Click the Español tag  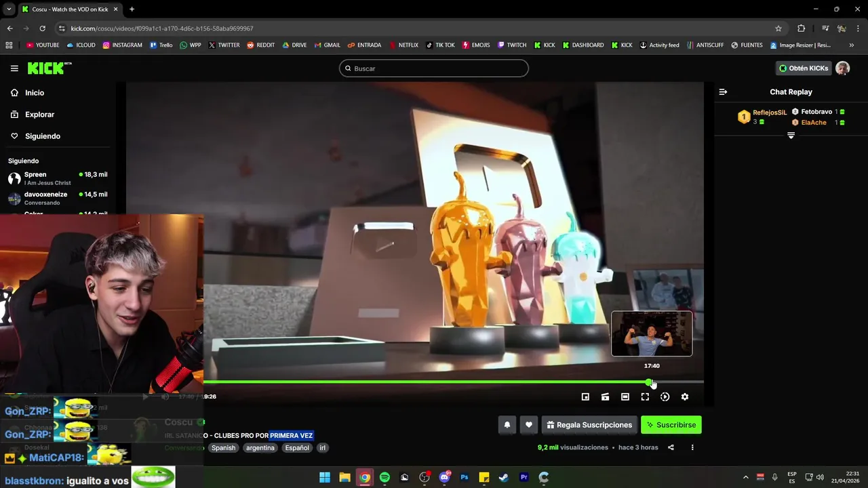297,448
